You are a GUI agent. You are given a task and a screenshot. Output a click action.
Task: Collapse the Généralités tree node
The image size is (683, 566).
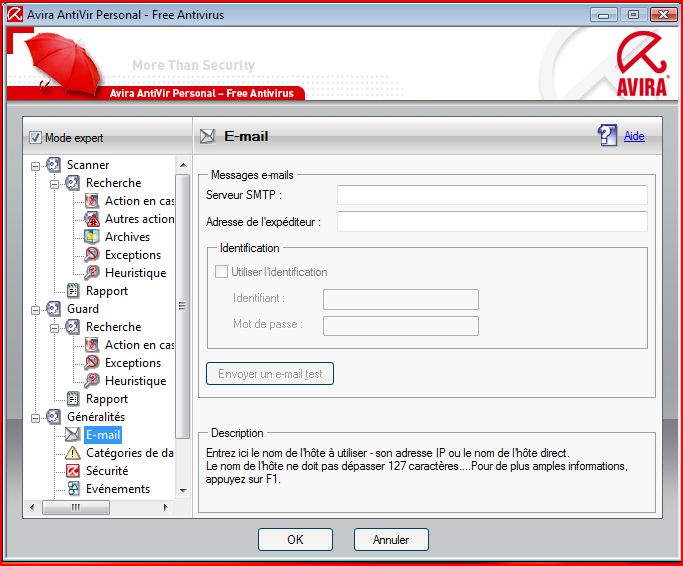point(35,418)
